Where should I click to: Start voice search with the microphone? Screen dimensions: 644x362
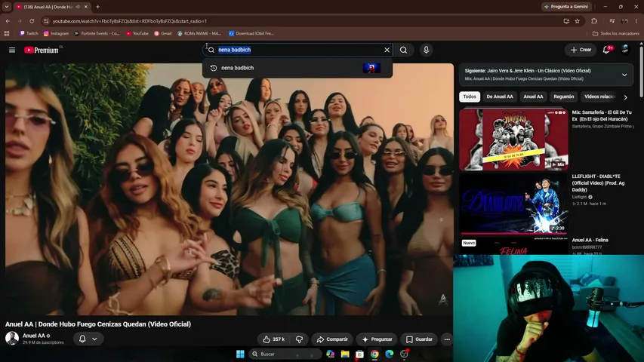(426, 50)
